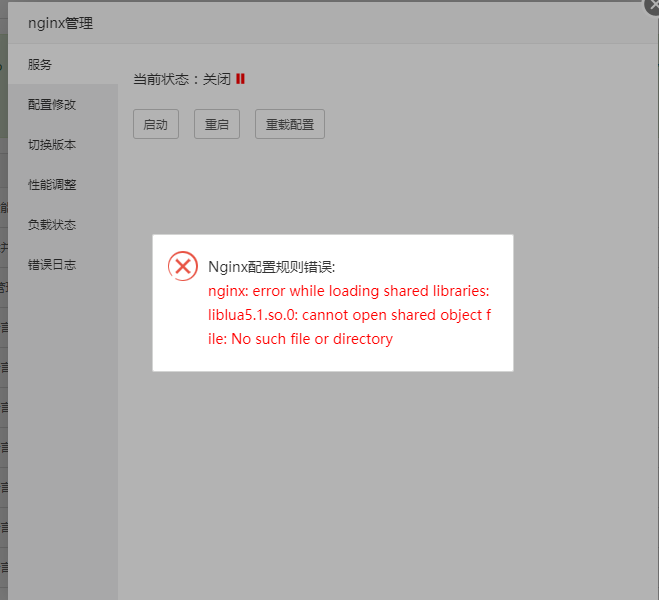Click the red stopped status indicator
Screen dimensions: 659x600
[240, 79]
